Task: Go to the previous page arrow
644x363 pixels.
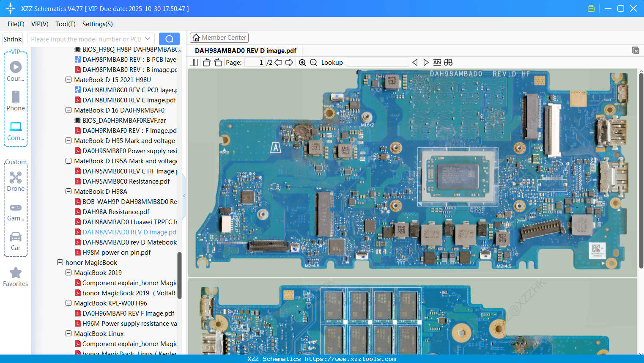Action: [278, 63]
